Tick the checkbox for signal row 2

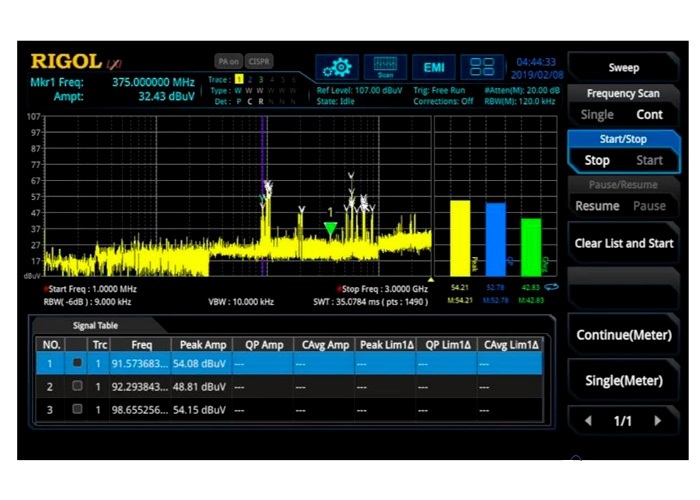click(76, 386)
